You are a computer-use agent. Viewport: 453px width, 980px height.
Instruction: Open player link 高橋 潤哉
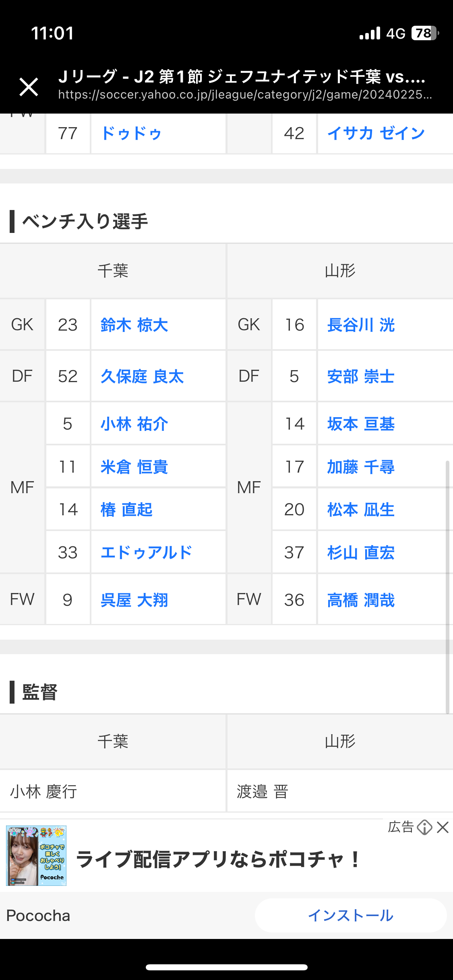361,600
